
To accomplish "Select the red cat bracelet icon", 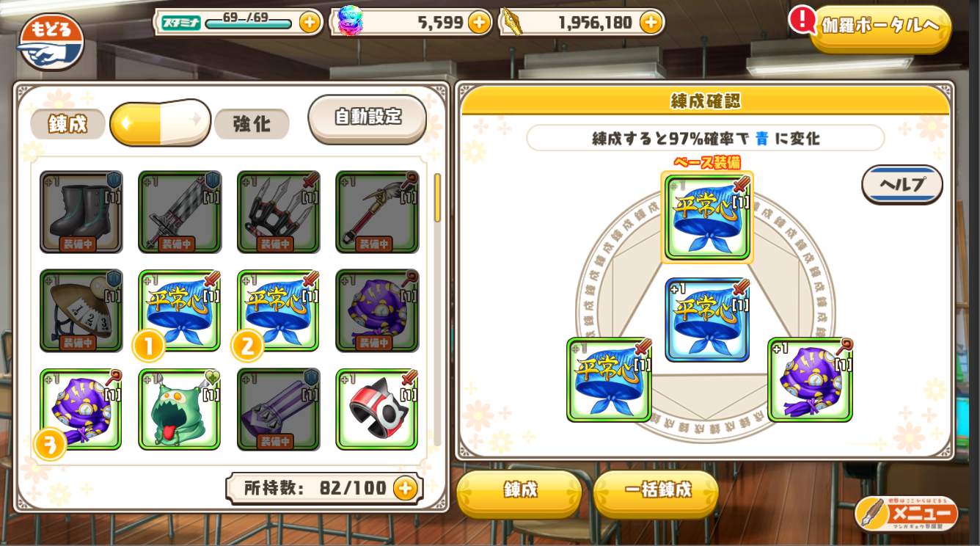I will tap(377, 409).
